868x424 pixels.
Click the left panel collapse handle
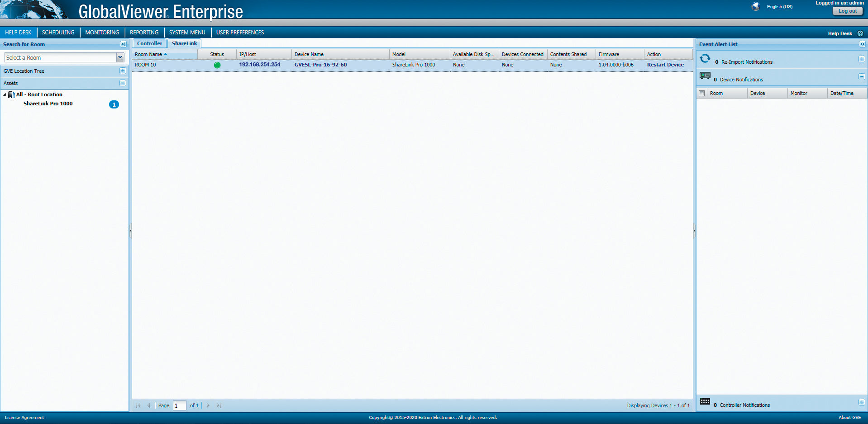131,231
